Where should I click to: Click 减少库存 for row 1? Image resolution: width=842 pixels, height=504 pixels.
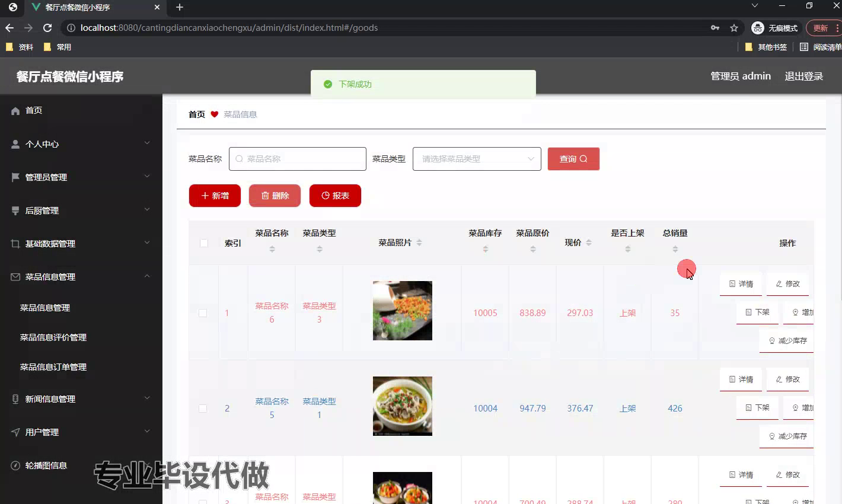(x=787, y=341)
